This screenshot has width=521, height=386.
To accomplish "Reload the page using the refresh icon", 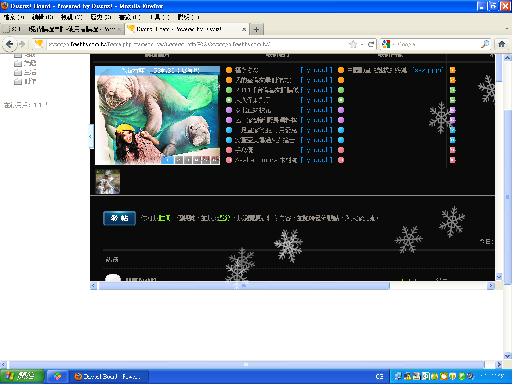I will (x=371, y=44).
